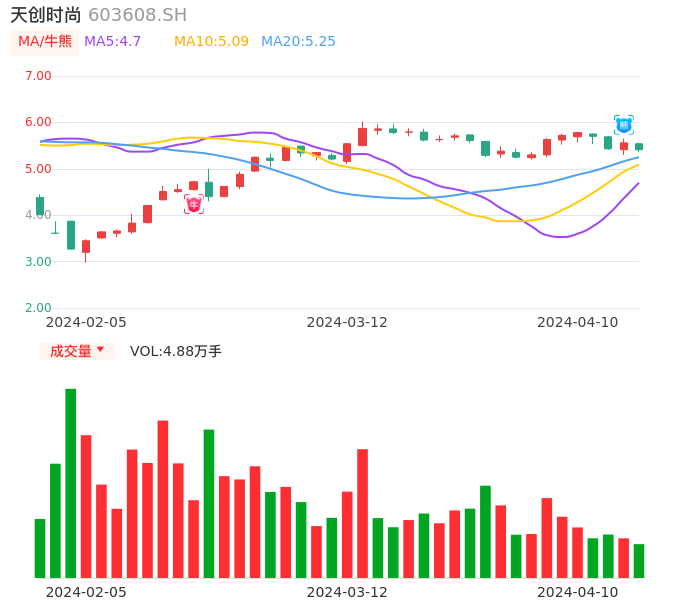Click the MA20:5.25 legend label
The image size is (686, 606).
(x=298, y=42)
